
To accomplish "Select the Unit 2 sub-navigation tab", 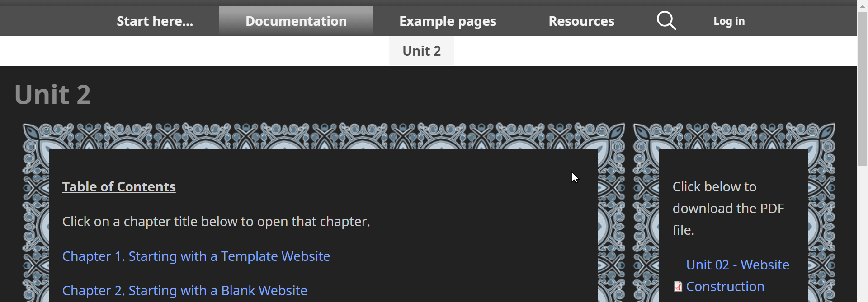I will (x=421, y=51).
